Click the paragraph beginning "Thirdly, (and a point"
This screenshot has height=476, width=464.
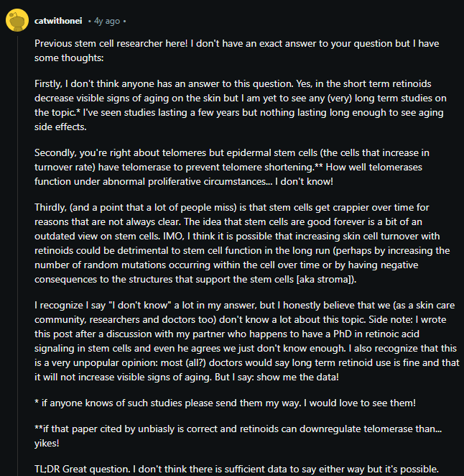point(242,243)
